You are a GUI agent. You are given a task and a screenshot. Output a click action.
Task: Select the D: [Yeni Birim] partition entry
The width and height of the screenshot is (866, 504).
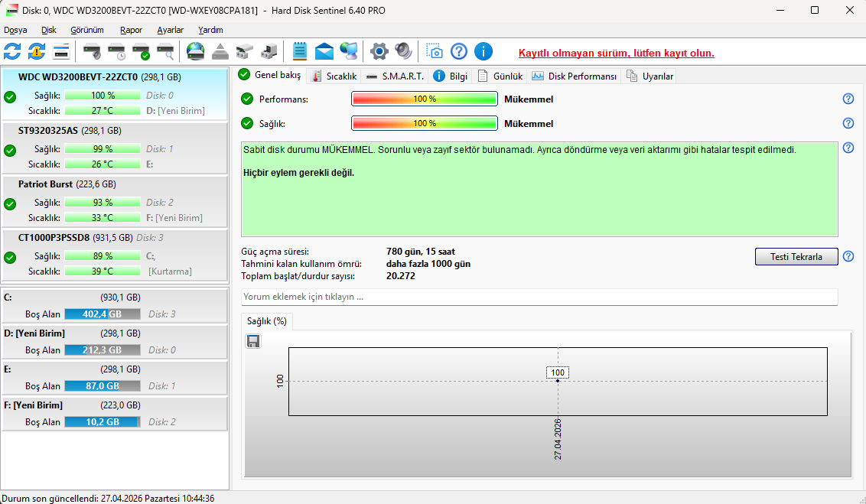115,341
